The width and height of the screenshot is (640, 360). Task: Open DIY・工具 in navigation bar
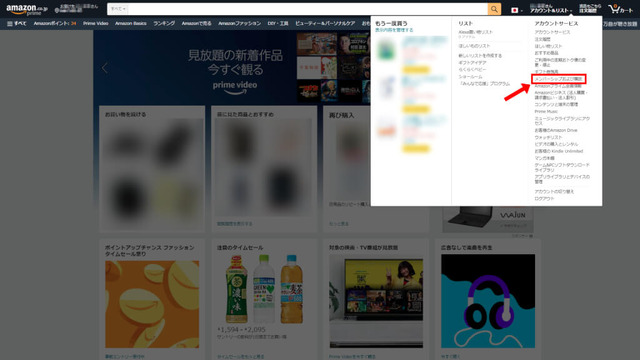tap(278, 24)
